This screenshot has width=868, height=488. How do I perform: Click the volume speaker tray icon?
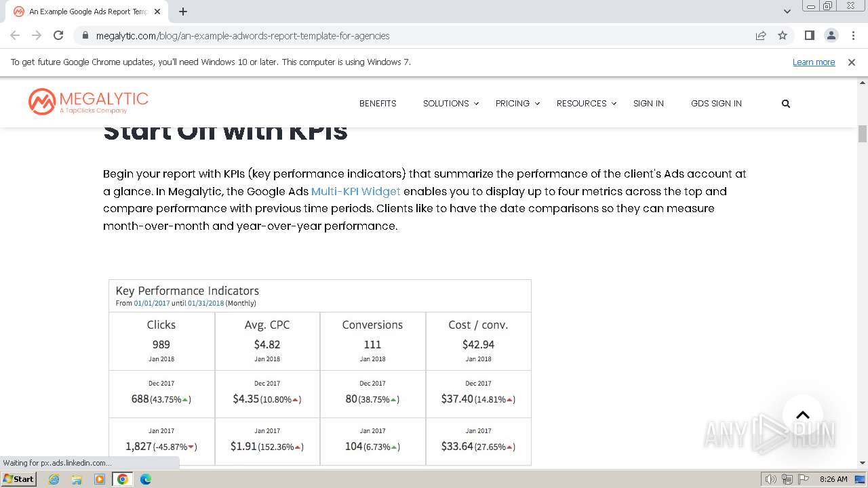(x=772, y=479)
